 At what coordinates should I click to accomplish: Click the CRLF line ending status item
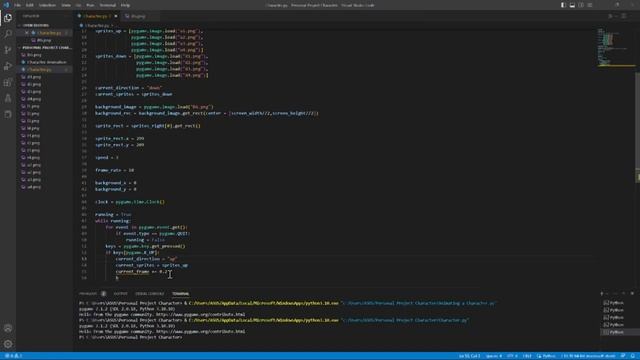pyautogui.click(x=527, y=356)
